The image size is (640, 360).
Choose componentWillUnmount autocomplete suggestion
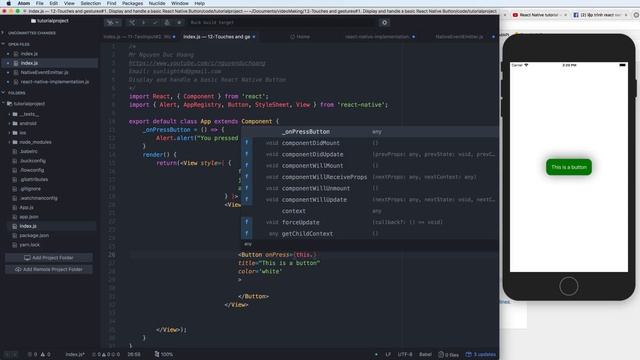369,189
